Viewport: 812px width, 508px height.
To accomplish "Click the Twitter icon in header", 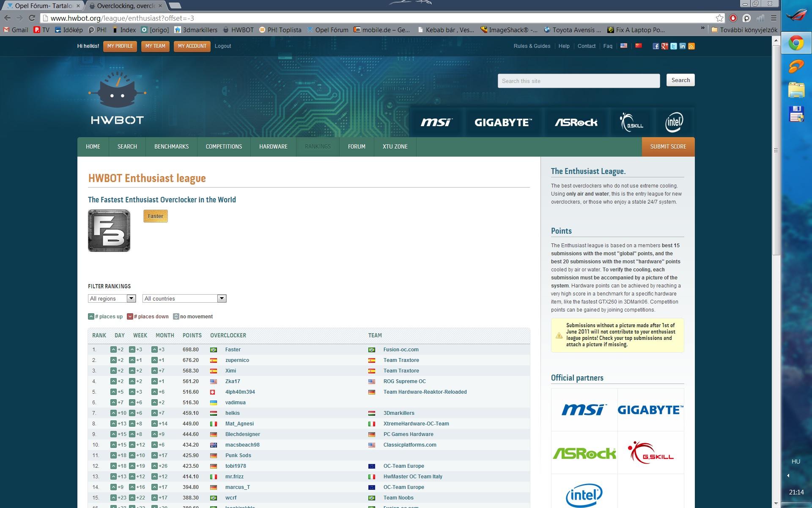I will click(x=673, y=46).
